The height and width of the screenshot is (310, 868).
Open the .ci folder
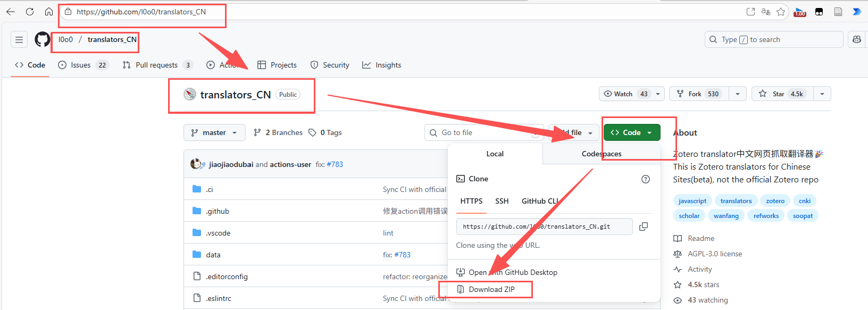(x=210, y=189)
